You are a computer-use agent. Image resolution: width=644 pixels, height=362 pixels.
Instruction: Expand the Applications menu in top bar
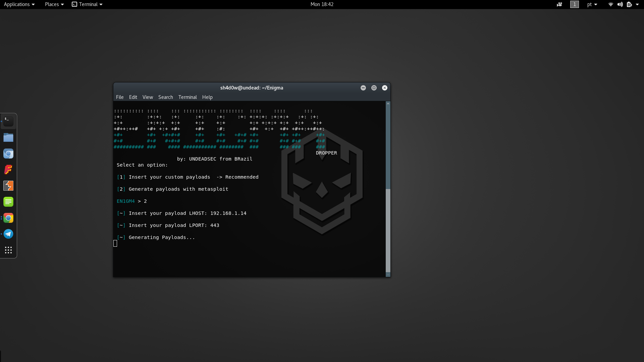19,4
